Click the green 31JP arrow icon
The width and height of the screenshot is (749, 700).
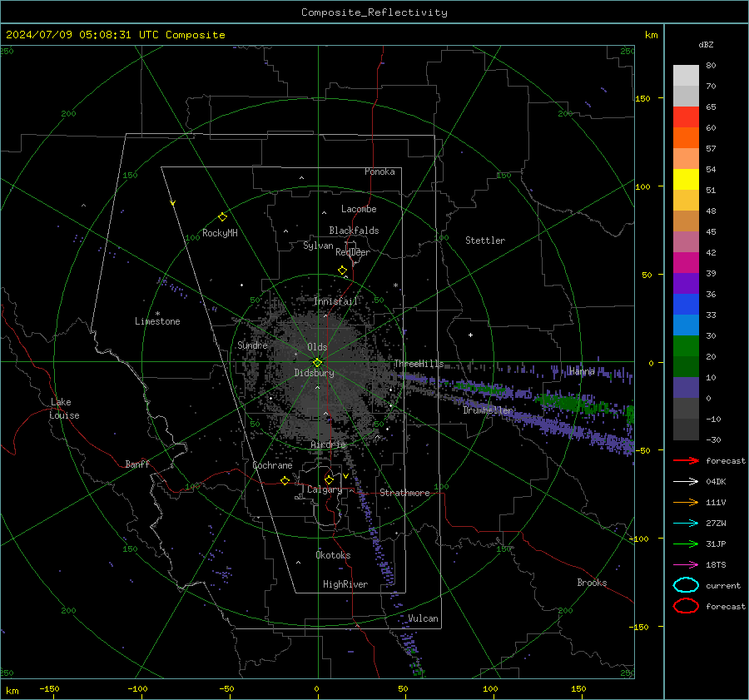[x=686, y=544]
